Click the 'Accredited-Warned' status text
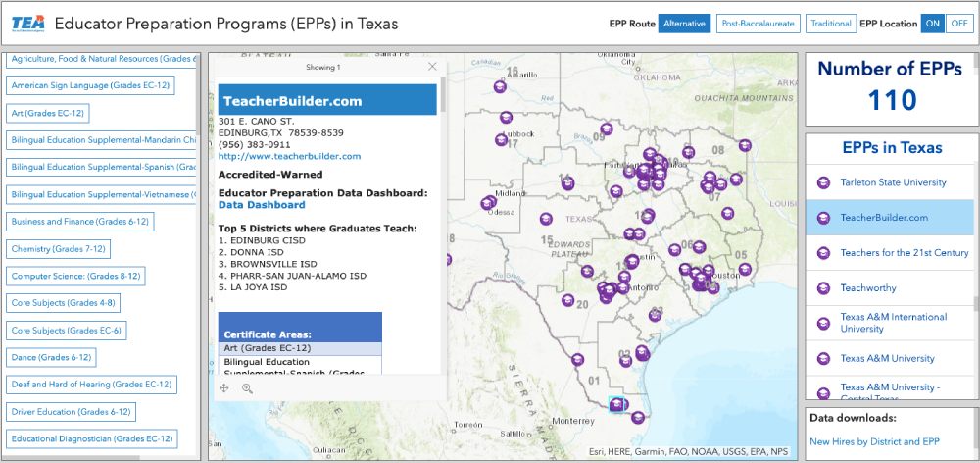980x463 pixels. coord(270,175)
